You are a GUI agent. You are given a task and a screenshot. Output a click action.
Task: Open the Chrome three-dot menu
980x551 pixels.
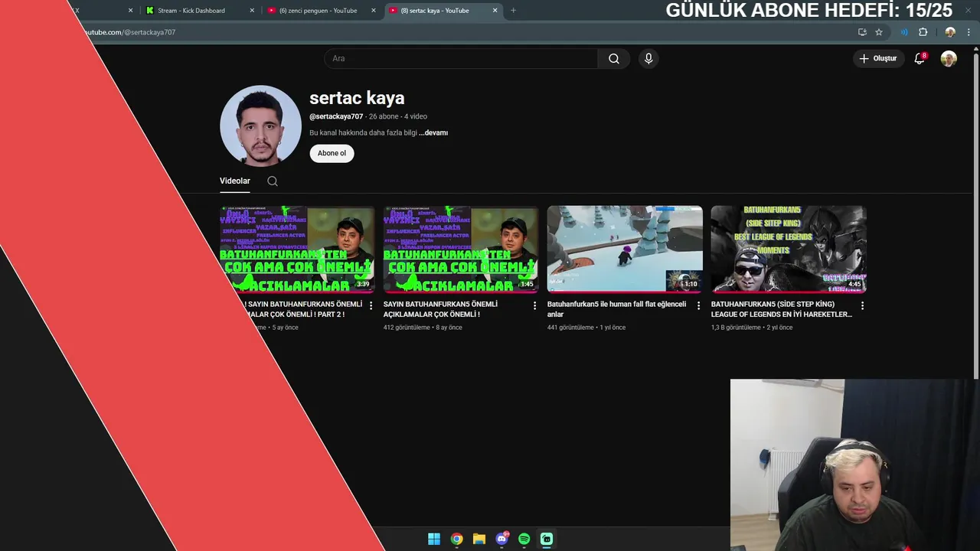(969, 32)
